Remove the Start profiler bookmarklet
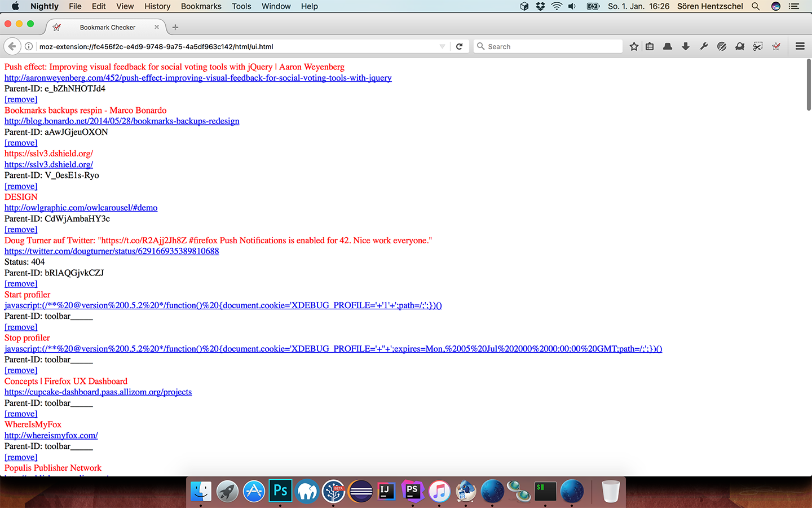 (21, 327)
